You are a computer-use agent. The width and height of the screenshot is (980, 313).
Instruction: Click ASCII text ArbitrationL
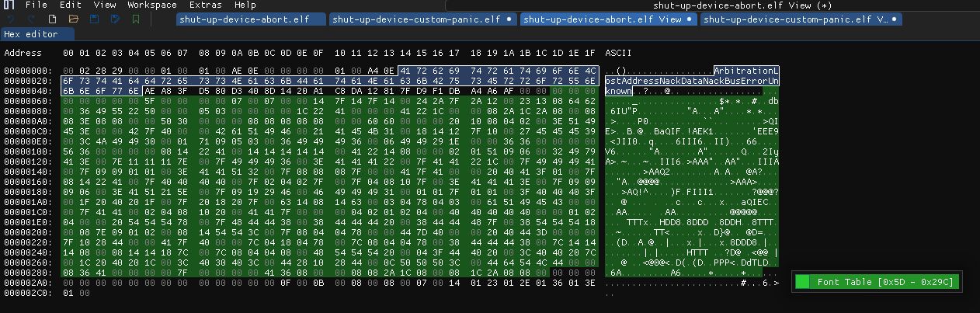pyautogui.click(x=746, y=71)
